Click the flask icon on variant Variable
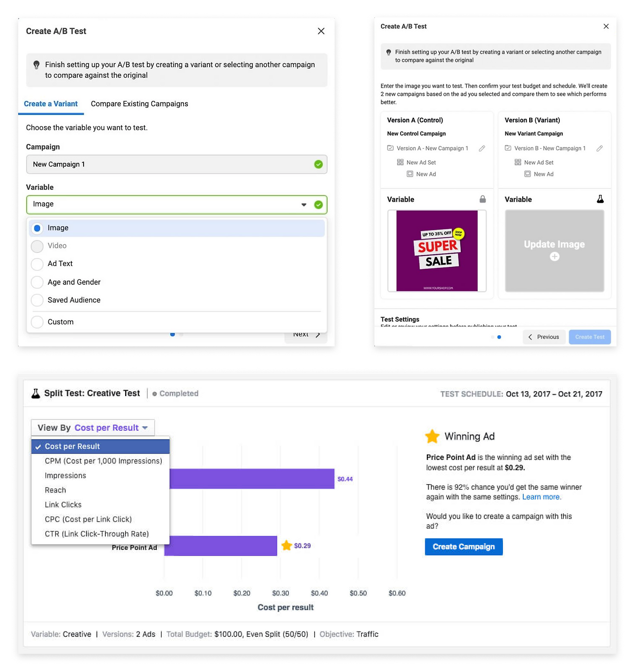Screen dimensions: 633x672 [600, 199]
